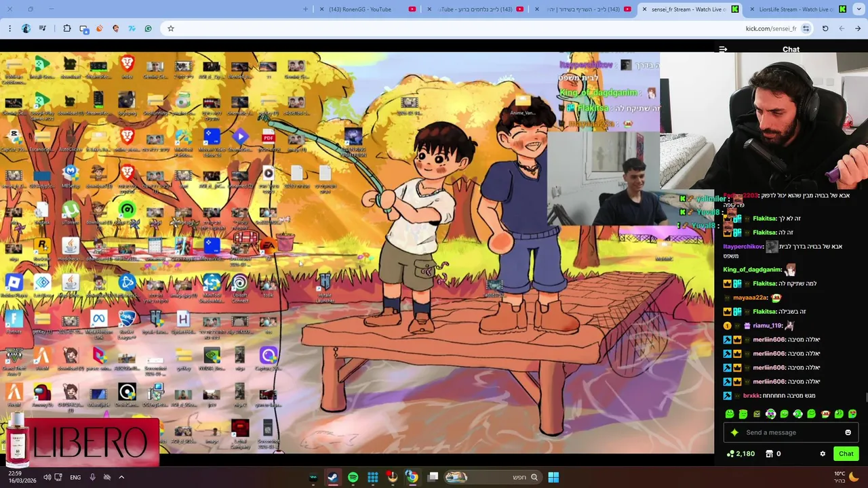Toggle the microphone tray icon
The height and width of the screenshot is (488, 868).
(x=93, y=477)
